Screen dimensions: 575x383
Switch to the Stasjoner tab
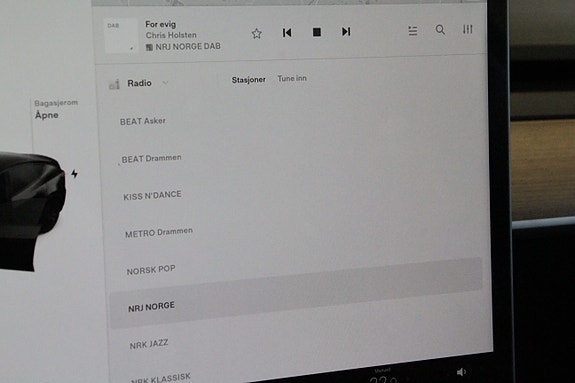[249, 80]
